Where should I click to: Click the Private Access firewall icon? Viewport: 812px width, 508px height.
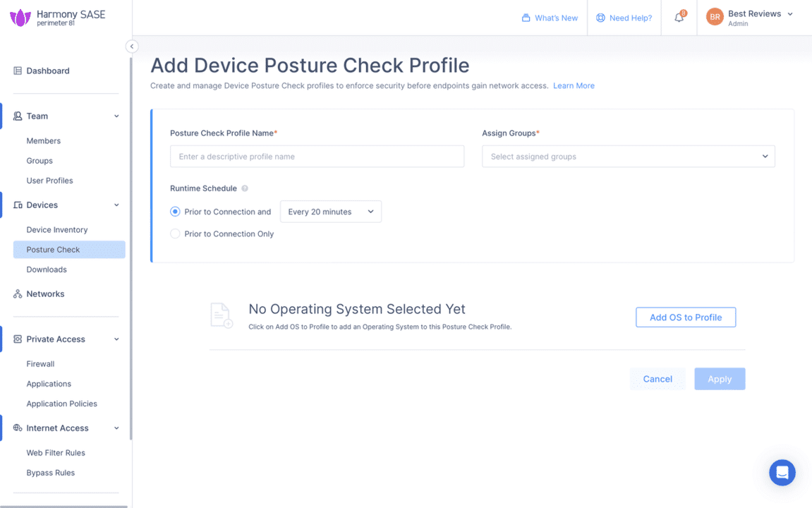coord(16,339)
